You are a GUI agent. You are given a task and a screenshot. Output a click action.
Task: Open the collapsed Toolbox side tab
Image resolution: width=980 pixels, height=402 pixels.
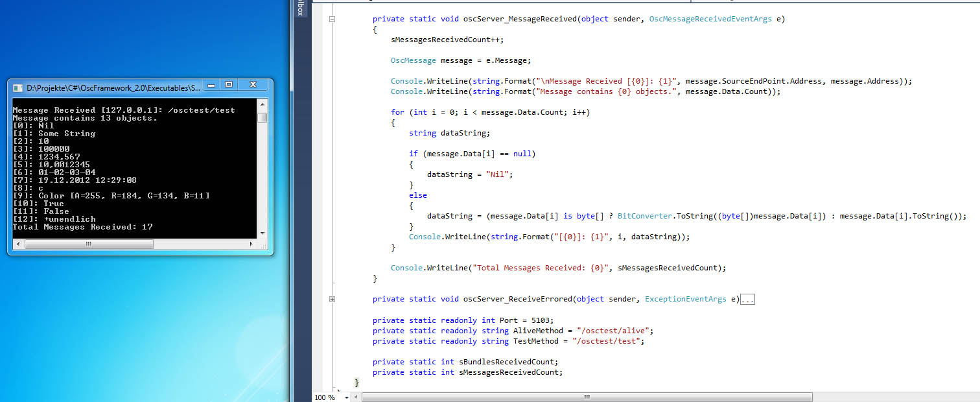tap(300, 9)
